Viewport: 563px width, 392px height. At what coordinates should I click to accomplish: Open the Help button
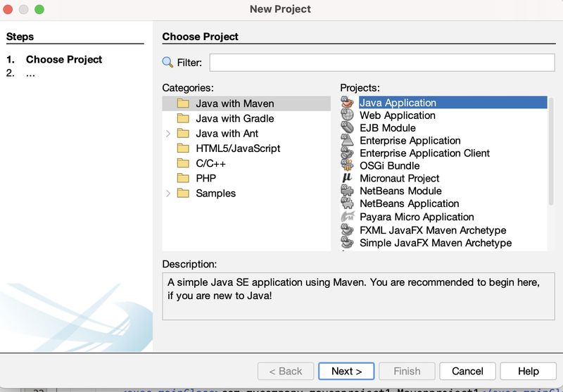(529, 371)
